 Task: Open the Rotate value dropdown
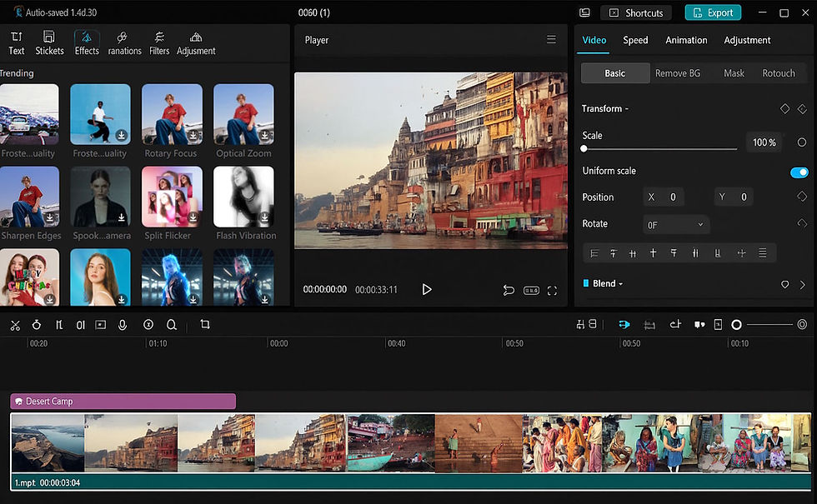675,224
